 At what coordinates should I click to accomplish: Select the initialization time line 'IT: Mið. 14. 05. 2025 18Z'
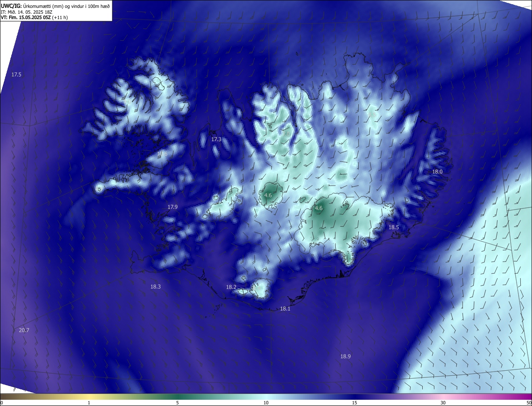coord(26,12)
